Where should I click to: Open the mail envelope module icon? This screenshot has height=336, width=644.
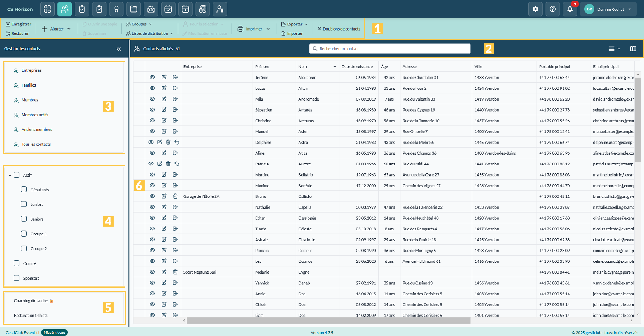point(151,9)
